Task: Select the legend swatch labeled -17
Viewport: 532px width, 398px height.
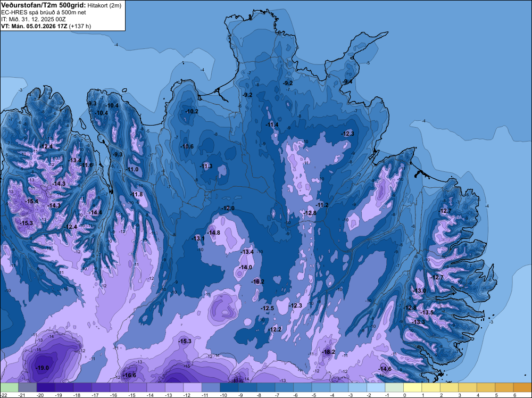Action: tap(101, 387)
